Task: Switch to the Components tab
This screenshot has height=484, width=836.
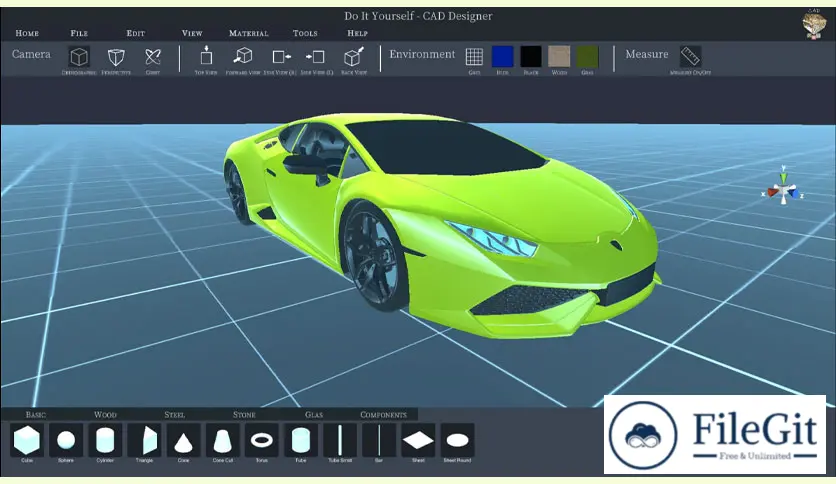Action: pos(383,415)
